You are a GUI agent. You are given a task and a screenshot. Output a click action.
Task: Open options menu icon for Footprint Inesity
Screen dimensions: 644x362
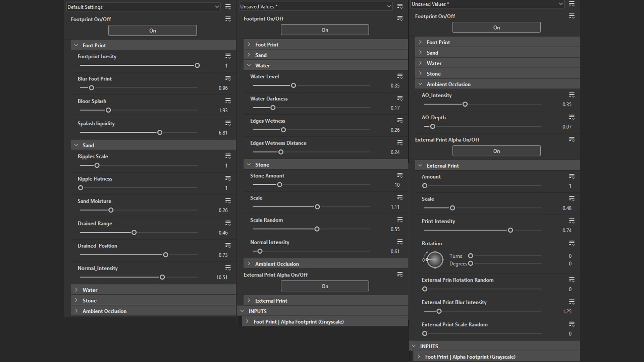pyautogui.click(x=228, y=56)
